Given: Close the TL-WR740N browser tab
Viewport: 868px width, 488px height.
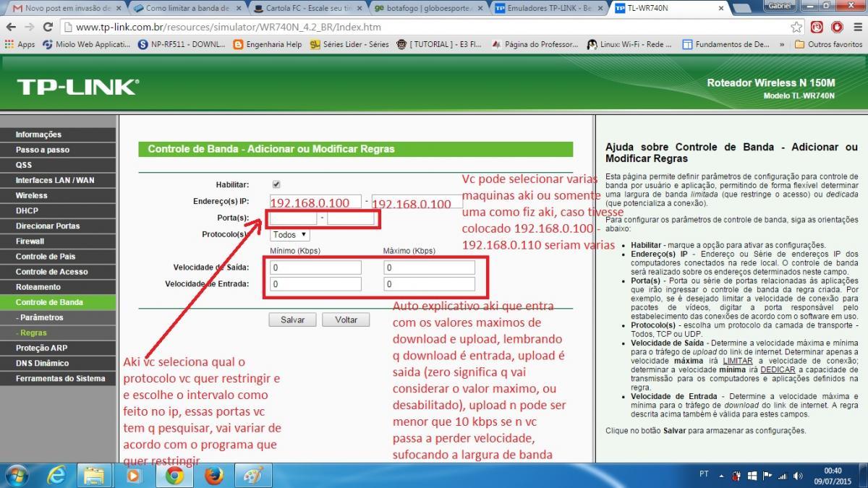Looking at the screenshot, I should tap(721, 8).
